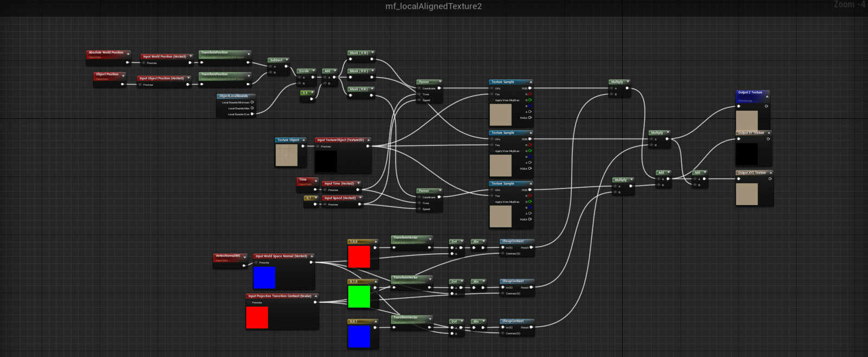Click the Input TextureObject Preview pin

point(317,146)
